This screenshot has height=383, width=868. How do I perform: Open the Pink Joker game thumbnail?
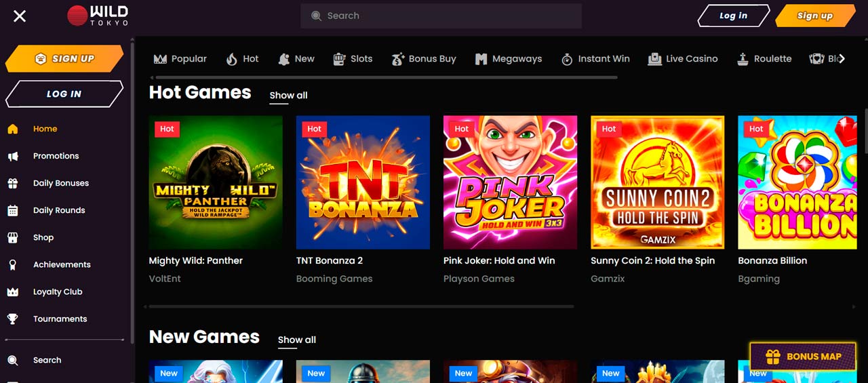510,182
